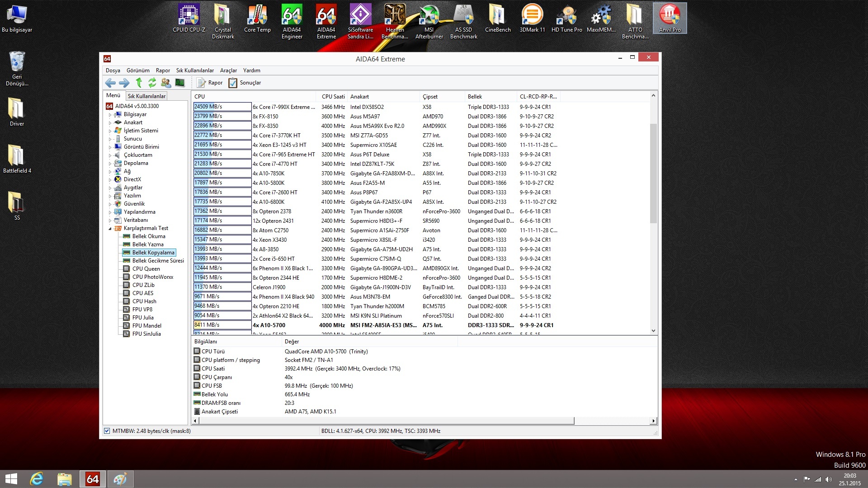Select FPU SinJulia benchmark

[x=146, y=334]
